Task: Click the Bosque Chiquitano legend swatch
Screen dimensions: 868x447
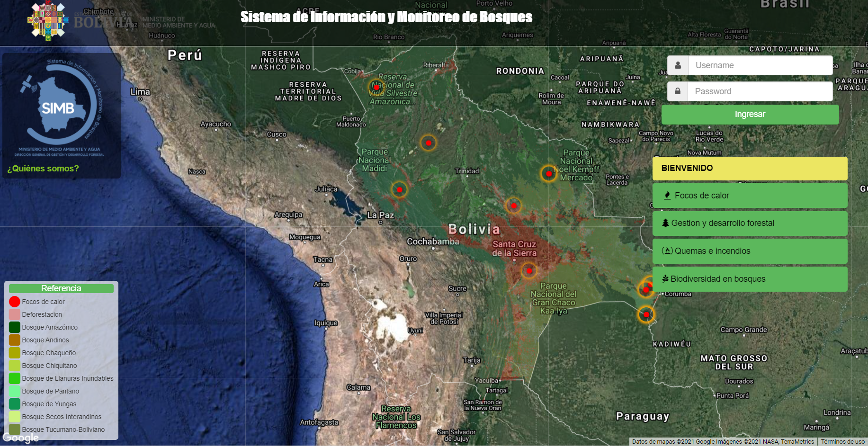Action: click(x=15, y=366)
